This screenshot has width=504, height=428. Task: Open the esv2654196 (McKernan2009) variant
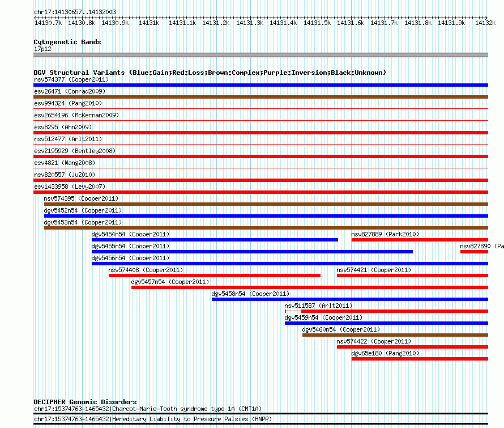pyautogui.click(x=76, y=115)
